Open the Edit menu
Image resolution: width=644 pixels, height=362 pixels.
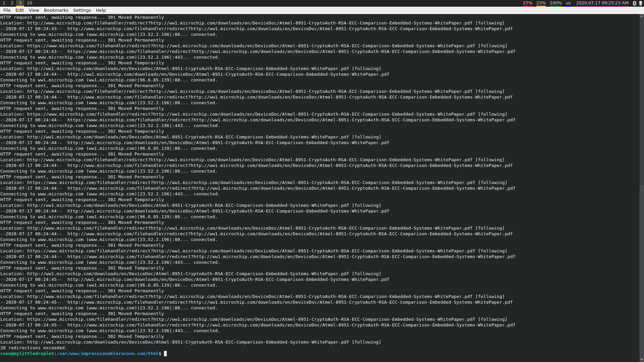coord(19,10)
